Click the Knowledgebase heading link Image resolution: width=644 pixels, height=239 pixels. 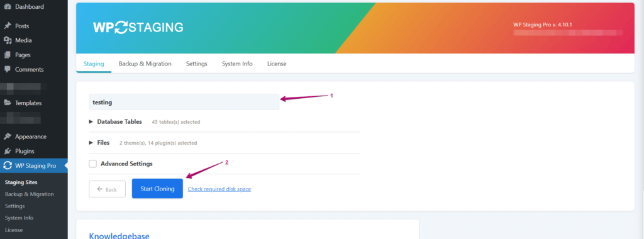point(119,236)
